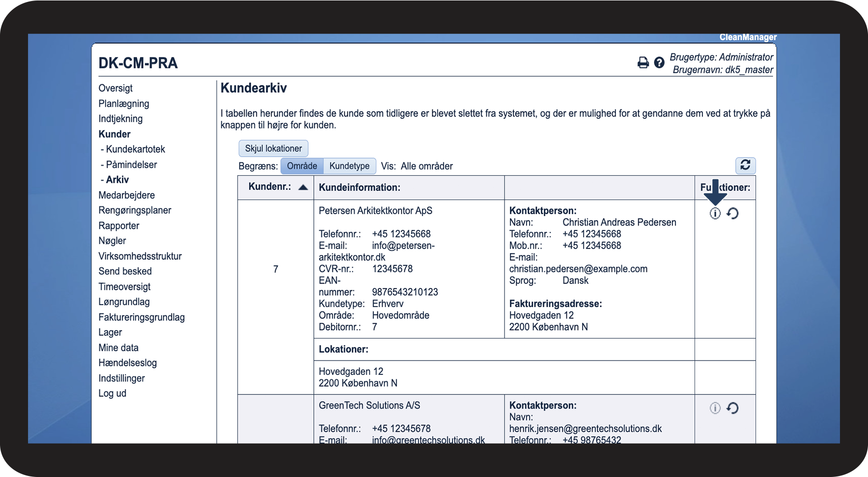Open Kundekartotek in the sidebar

135,149
